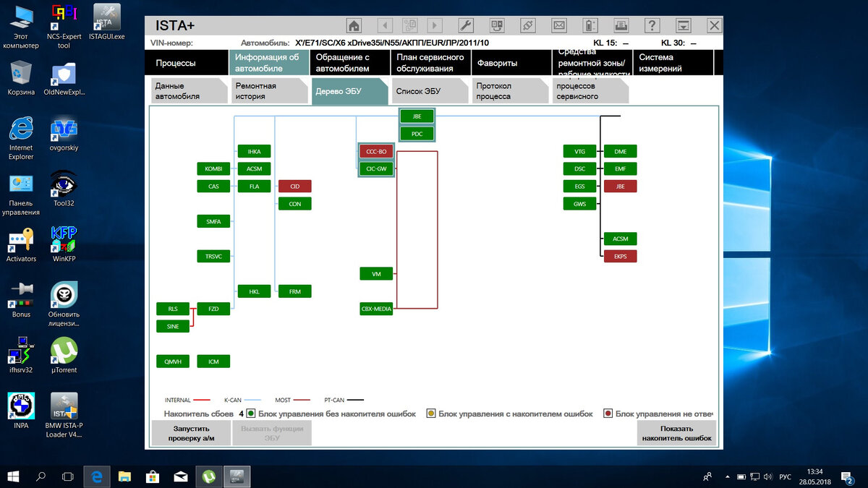868x488 pixels.
Task: Open WinKFP desktop shortcut
Action: [64, 244]
